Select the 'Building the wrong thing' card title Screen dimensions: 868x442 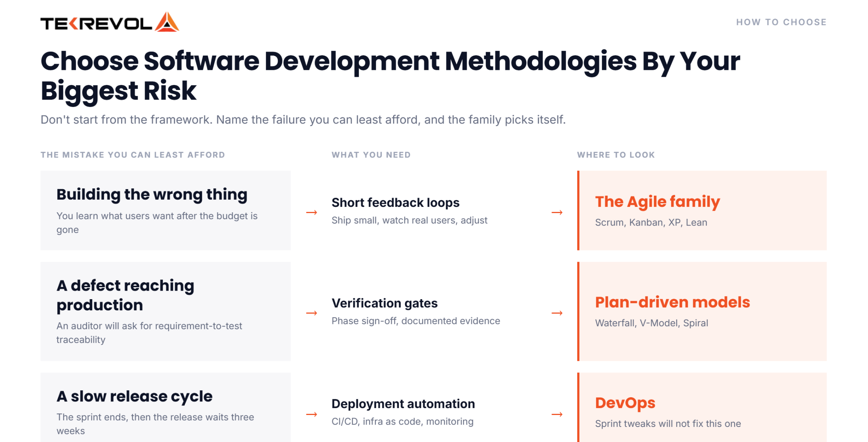click(x=152, y=195)
